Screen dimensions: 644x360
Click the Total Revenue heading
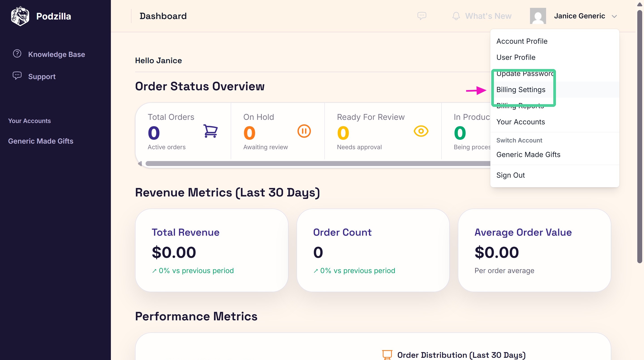point(185,232)
